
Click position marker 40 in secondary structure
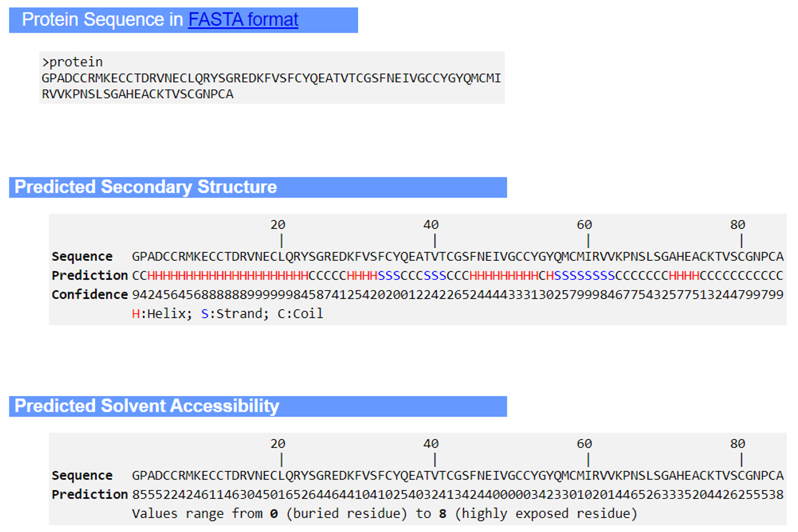point(431,225)
